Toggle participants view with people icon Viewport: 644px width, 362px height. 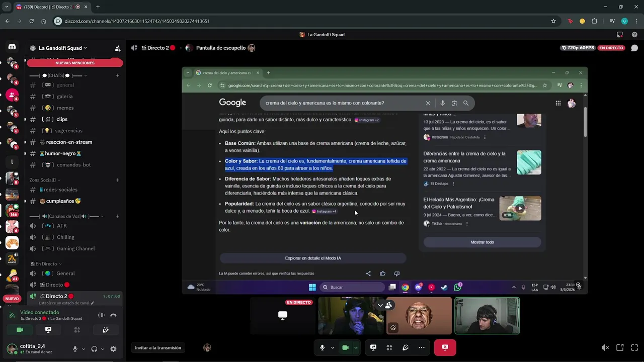[x=388, y=305]
